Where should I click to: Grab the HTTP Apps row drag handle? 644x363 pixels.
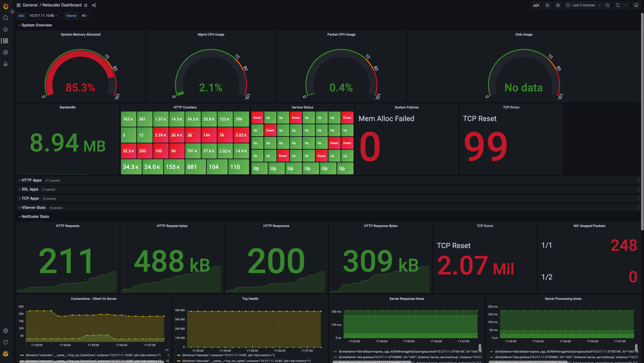click(x=638, y=180)
